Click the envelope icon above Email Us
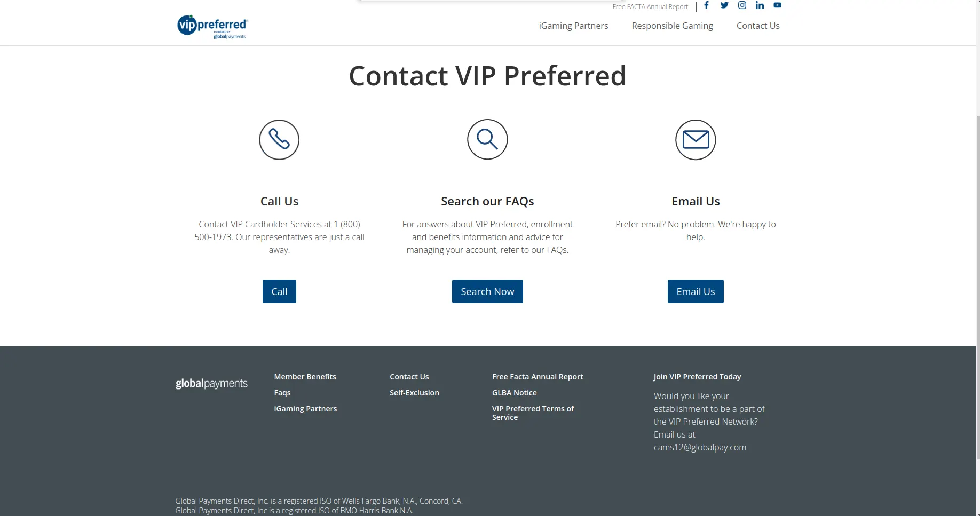This screenshot has height=516, width=980. 696,140
